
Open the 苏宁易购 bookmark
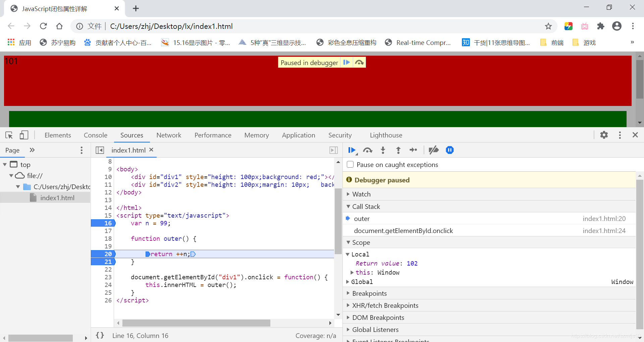coord(57,43)
